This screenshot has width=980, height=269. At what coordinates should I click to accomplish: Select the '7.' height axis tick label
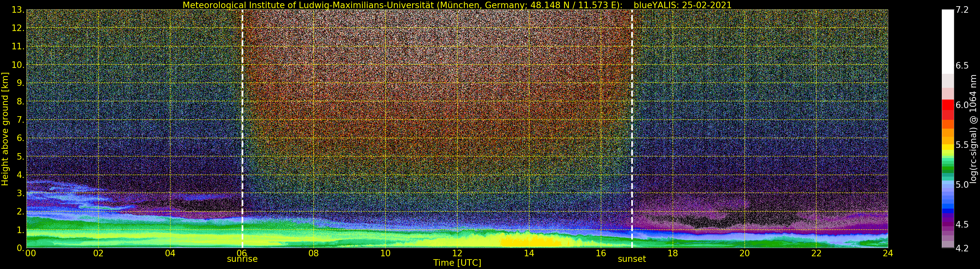(21, 120)
